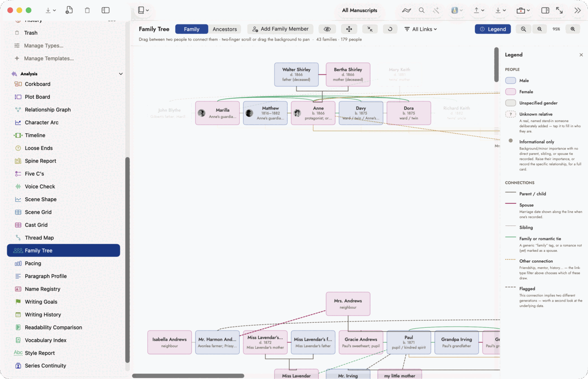Switch to the Ancestors tab
This screenshot has width=588, height=379.
(225, 29)
